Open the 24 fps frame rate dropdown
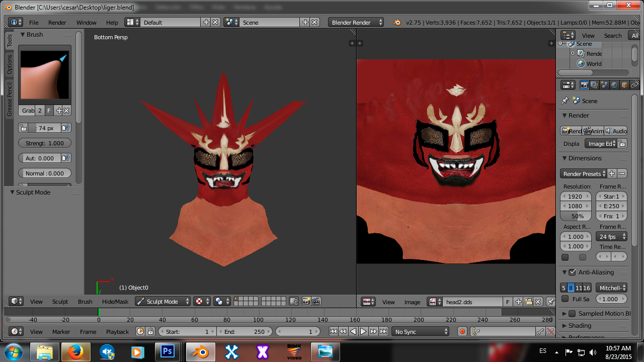Screen dimensions: 644x362 point(612,236)
